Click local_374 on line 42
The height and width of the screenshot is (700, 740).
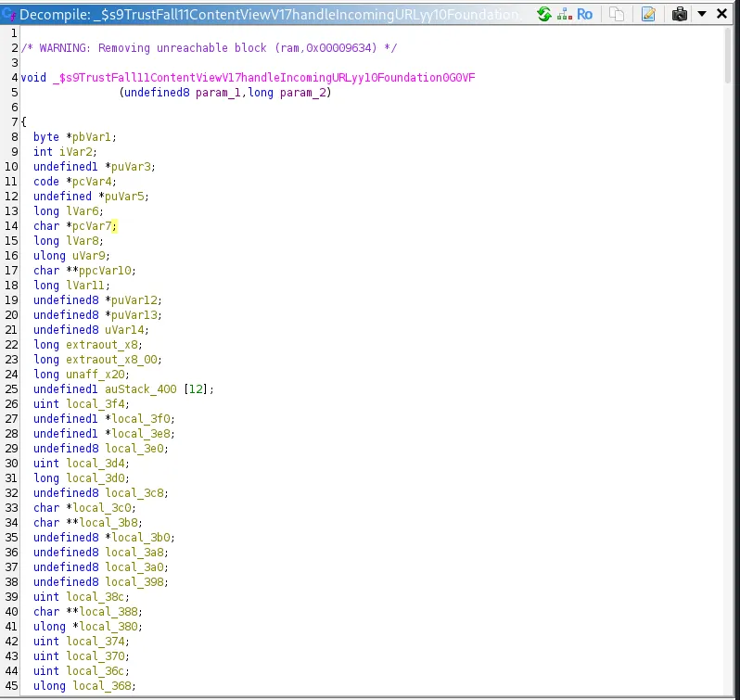(x=95, y=642)
